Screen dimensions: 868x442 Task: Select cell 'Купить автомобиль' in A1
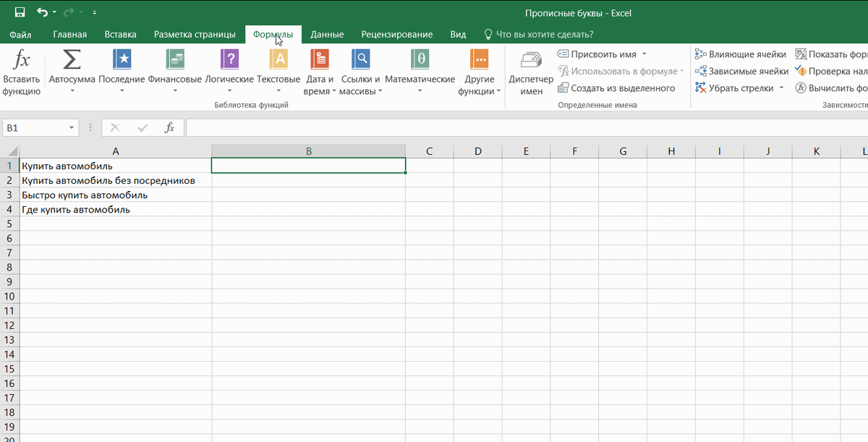coord(116,166)
